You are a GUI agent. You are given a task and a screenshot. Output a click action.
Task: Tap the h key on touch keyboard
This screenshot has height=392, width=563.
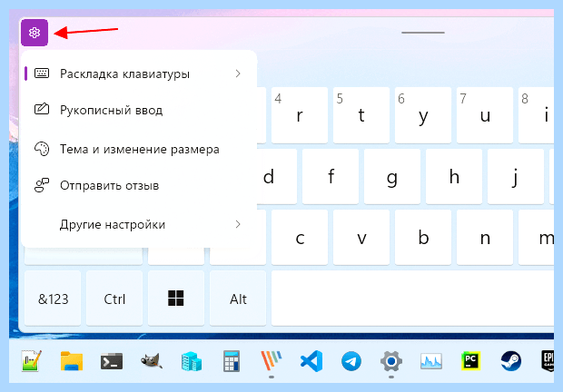point(454,176)
